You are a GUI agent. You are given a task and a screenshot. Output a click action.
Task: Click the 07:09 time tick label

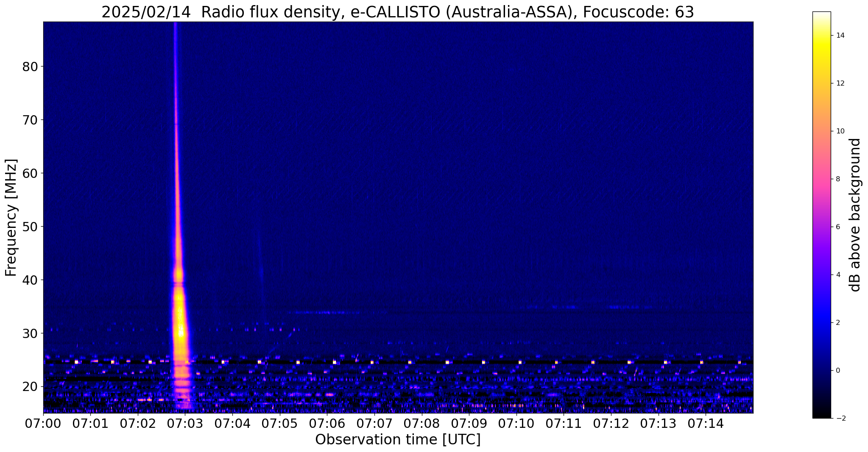[469, 424]
